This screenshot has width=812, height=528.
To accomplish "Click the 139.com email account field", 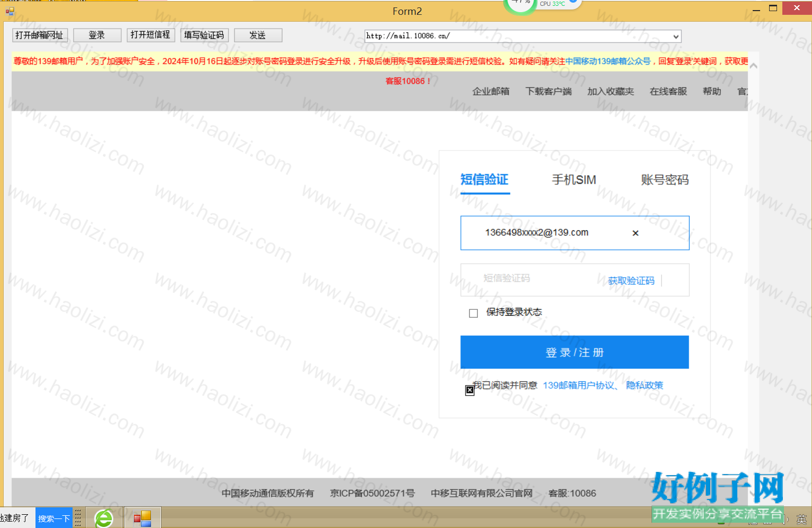I will point(575,232).
